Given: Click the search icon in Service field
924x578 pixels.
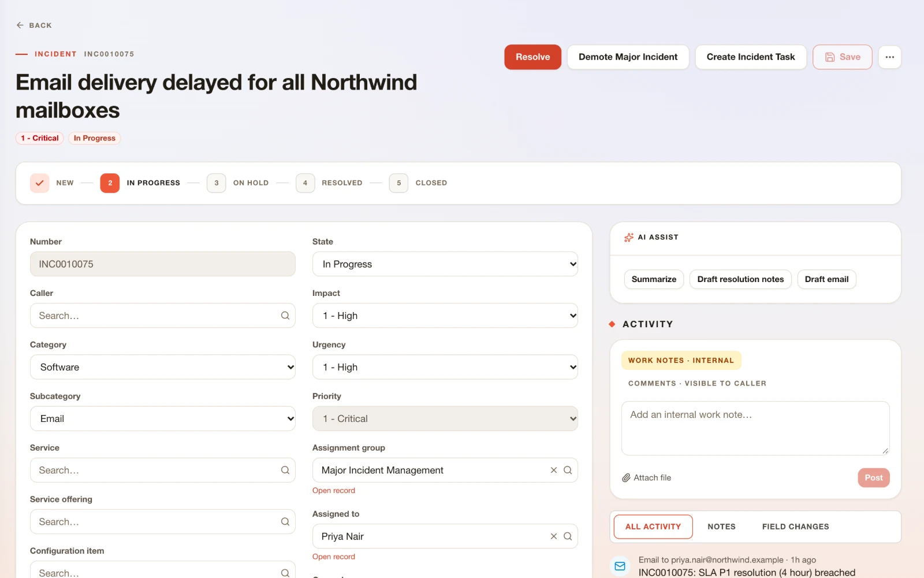Looking at the screenshot, I should coord(285,470).
